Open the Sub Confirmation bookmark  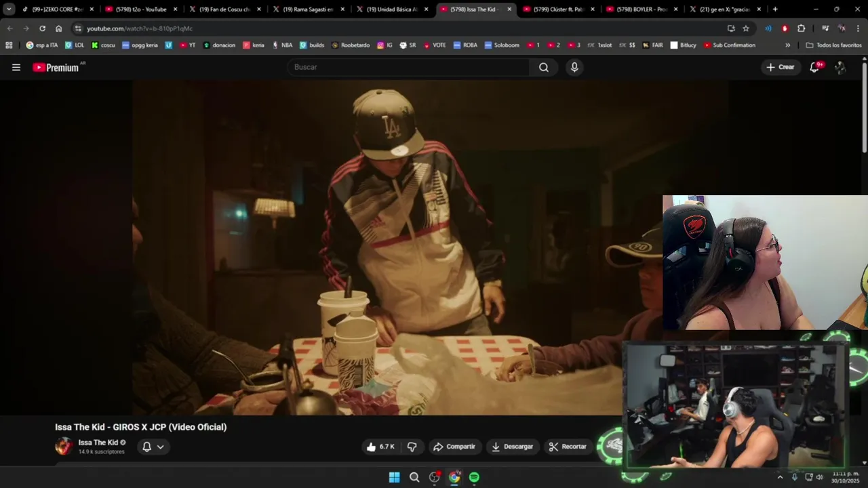pyautogui.click(x=730, y=45)
